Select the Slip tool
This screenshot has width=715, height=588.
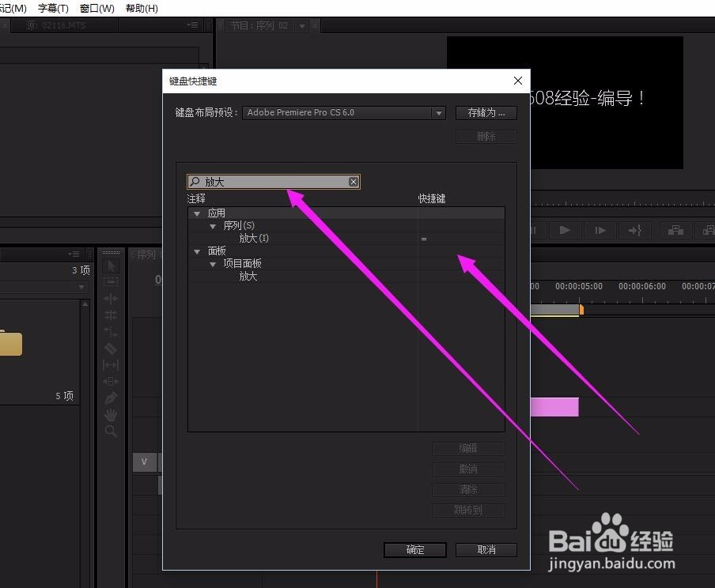click(x=111, y=364)
